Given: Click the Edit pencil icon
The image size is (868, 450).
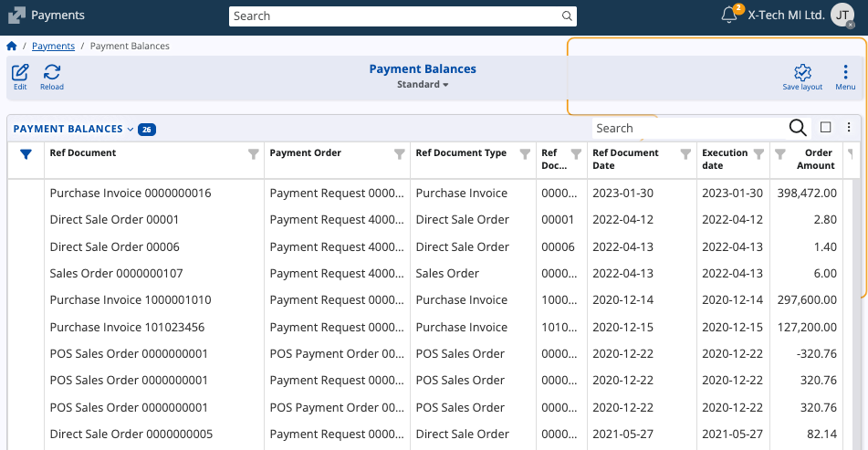Looking at the screenshot, I should pos(20,73).
